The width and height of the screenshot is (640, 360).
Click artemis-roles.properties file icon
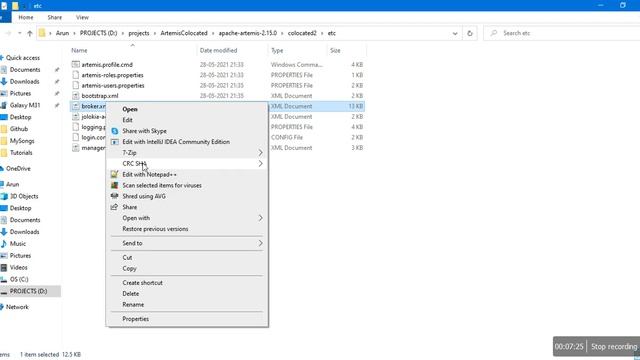pos(76,75)
